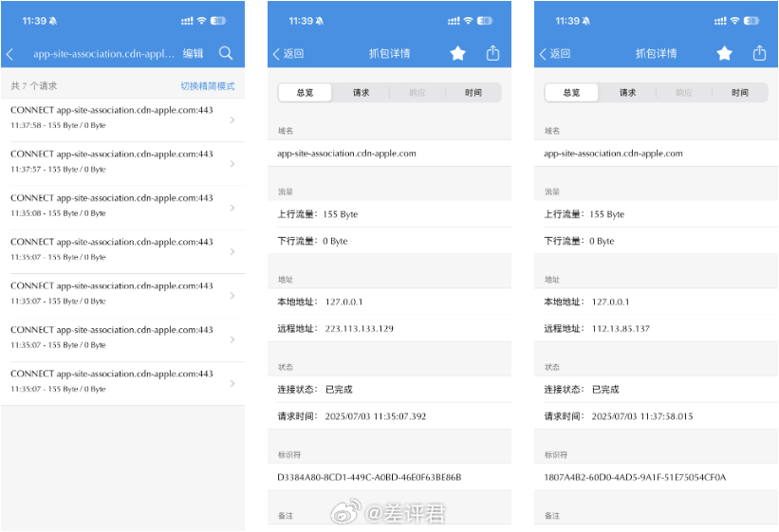779x532 pixels.
Task: Tap the 抓包详情 title on right screen
Action: coord(657,54)
